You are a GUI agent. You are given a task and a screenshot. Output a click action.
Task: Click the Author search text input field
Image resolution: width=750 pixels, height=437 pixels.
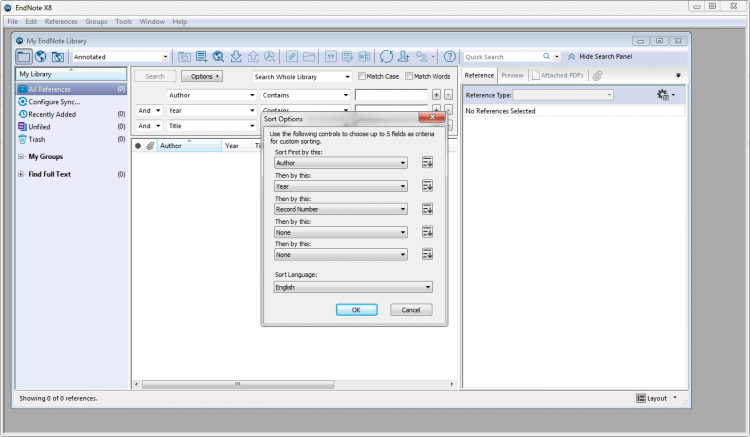pos(391,95)
